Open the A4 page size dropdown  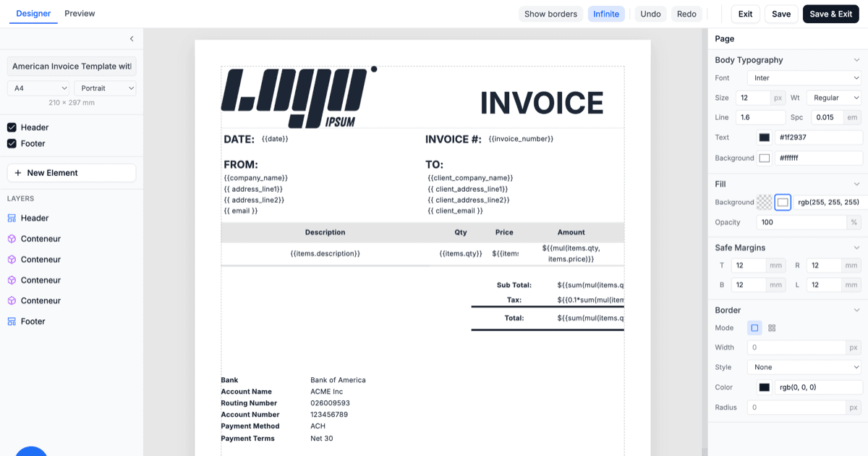(x=38, y=88)
